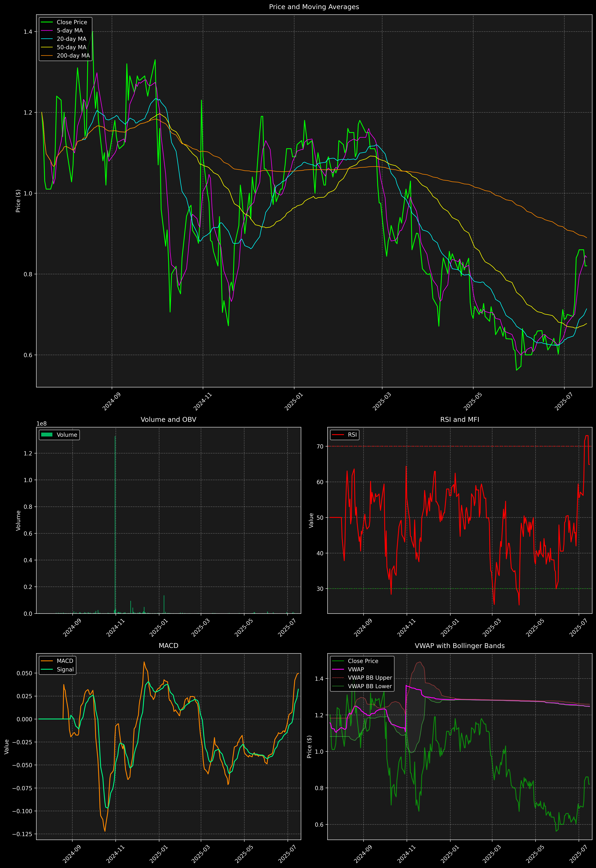Image resolution: width=596 pixels, height=868 pixels.
Task: Click the red line sample beside RSI legend
Action: coord(338,435)
